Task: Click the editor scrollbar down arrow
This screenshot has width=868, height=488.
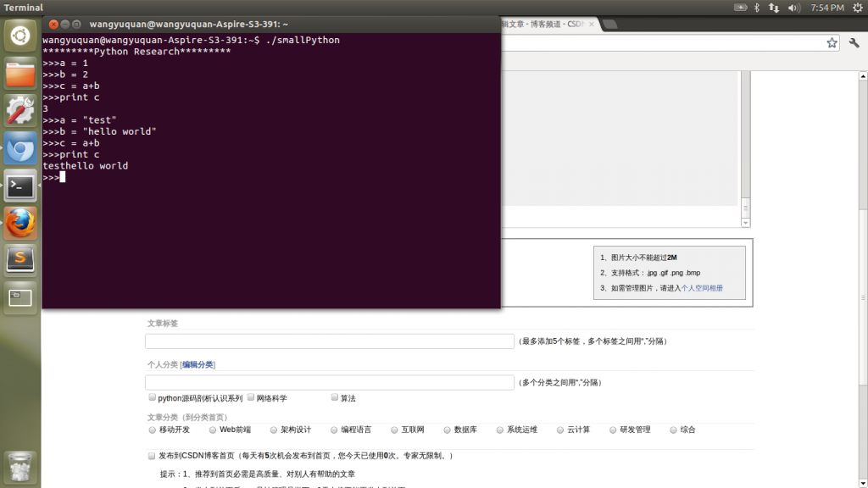Action: pyautogui.click(x=746, y=223)
